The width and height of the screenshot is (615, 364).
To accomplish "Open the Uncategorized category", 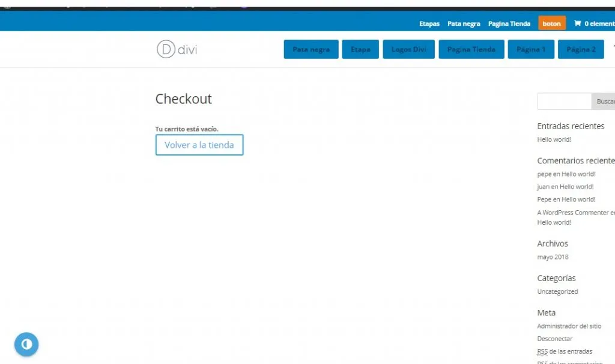I will [557, 291].
